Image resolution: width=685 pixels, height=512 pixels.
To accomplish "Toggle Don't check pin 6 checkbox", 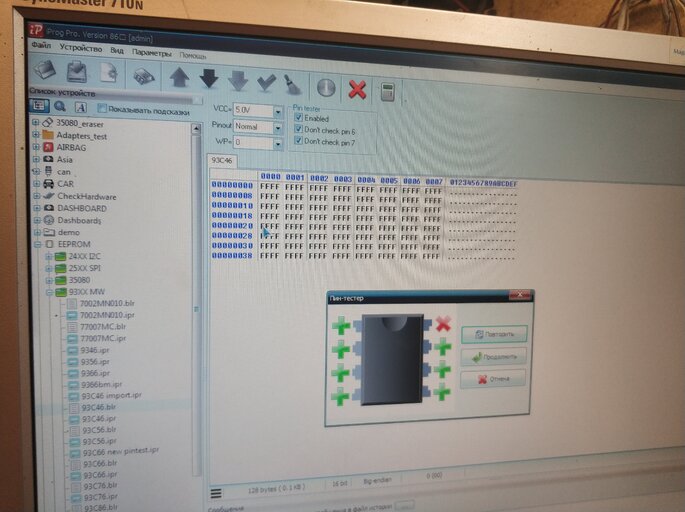I will pyautogui.click(x=298, y=129).
